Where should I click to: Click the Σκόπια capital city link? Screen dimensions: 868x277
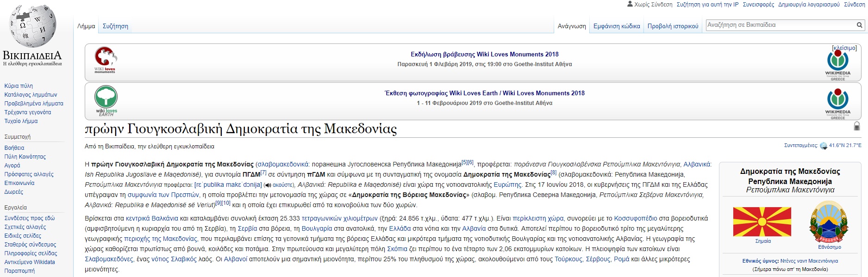tap(397, 249)
